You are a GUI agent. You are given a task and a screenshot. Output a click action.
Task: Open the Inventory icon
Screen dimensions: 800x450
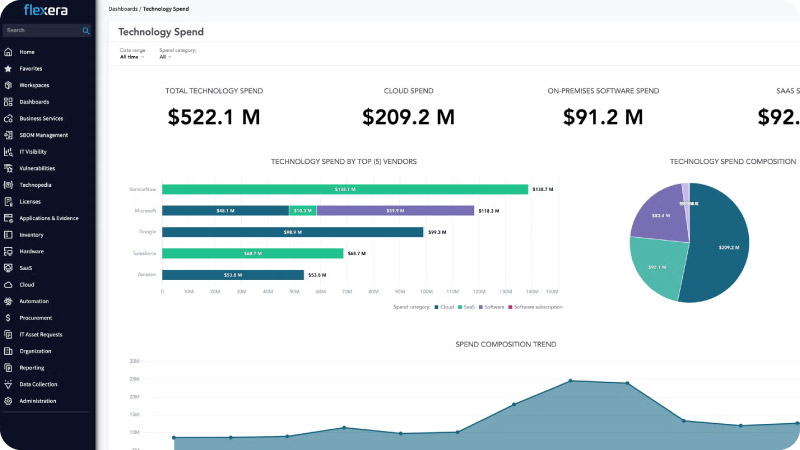pyautogui.click(x=8, y=235)
